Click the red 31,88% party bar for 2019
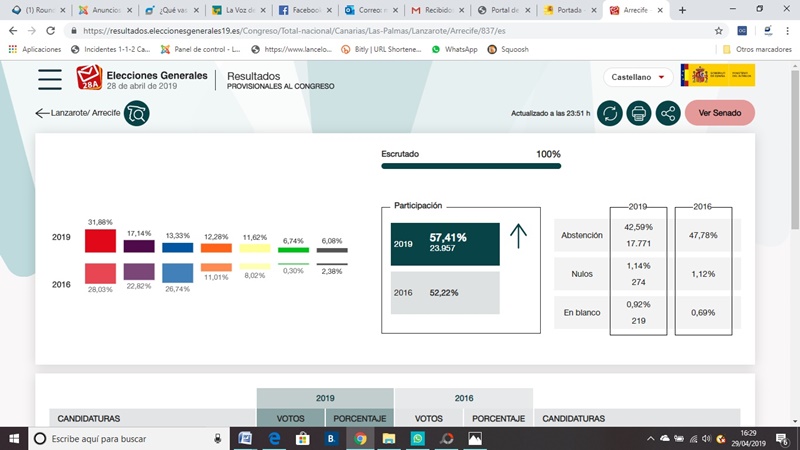Viewport: 800px width, 450px height. point(100,240)
